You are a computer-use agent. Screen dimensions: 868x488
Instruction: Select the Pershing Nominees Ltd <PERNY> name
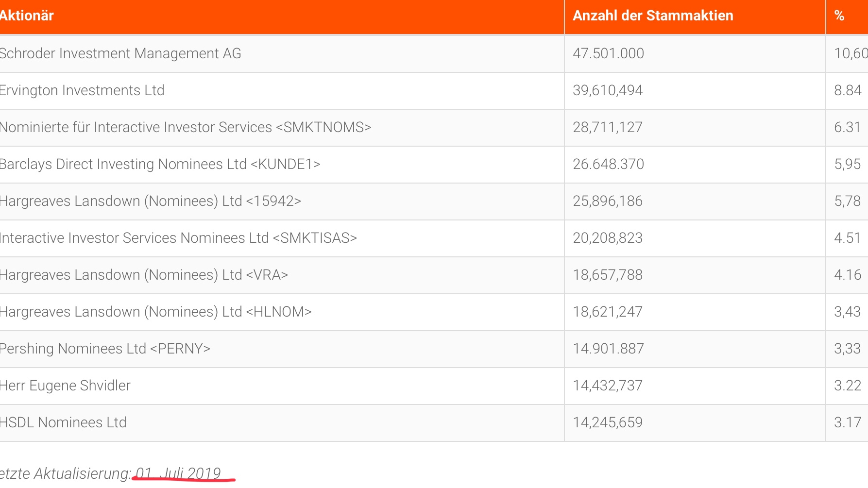[104, 349]
